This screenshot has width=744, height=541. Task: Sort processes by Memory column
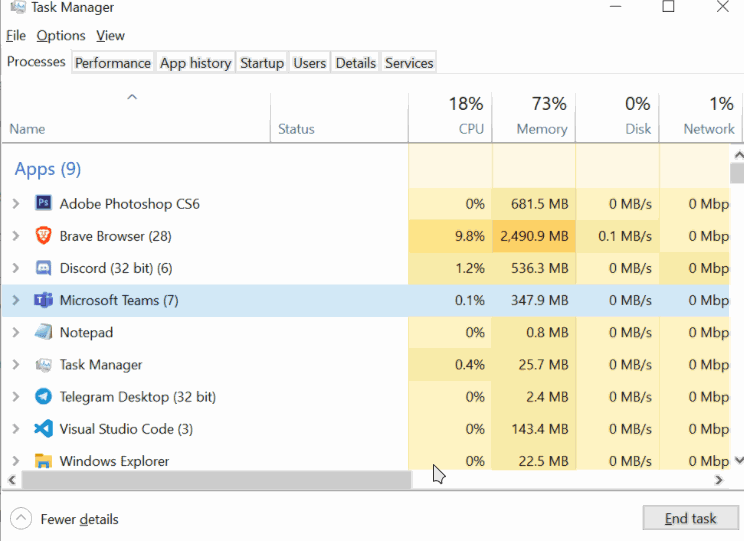[x=534, y=116]
